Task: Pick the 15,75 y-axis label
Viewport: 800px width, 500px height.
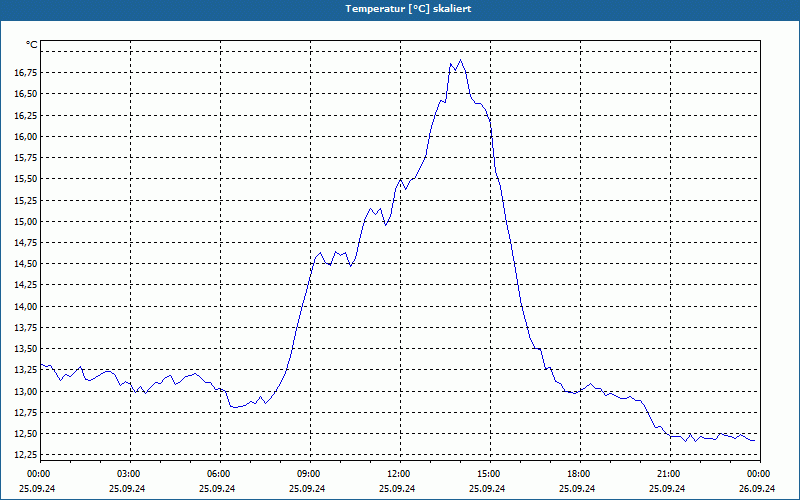Action: click(x=26, y=158)
